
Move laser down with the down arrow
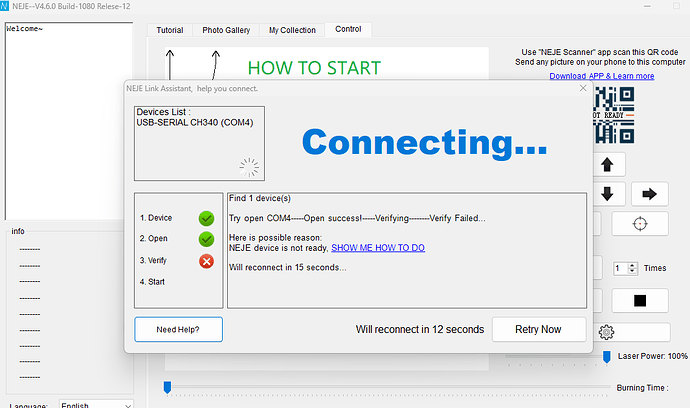pyautogui.click(x=607, y=194)
